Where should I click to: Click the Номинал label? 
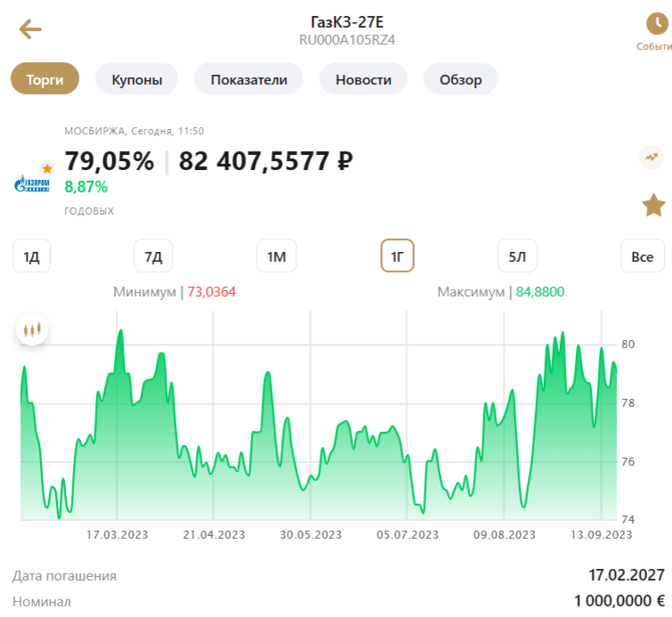(42, 602)
